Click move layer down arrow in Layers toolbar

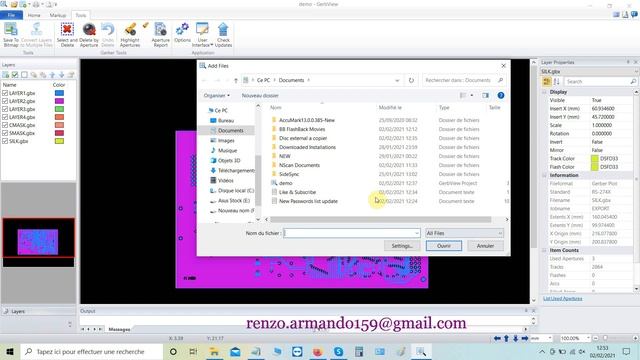[x=62, y=75]
